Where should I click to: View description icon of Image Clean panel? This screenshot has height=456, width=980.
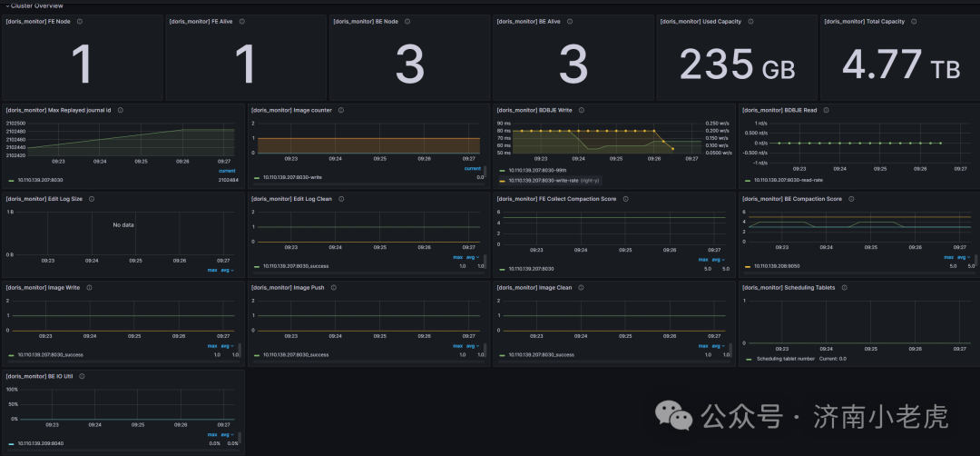581,288
